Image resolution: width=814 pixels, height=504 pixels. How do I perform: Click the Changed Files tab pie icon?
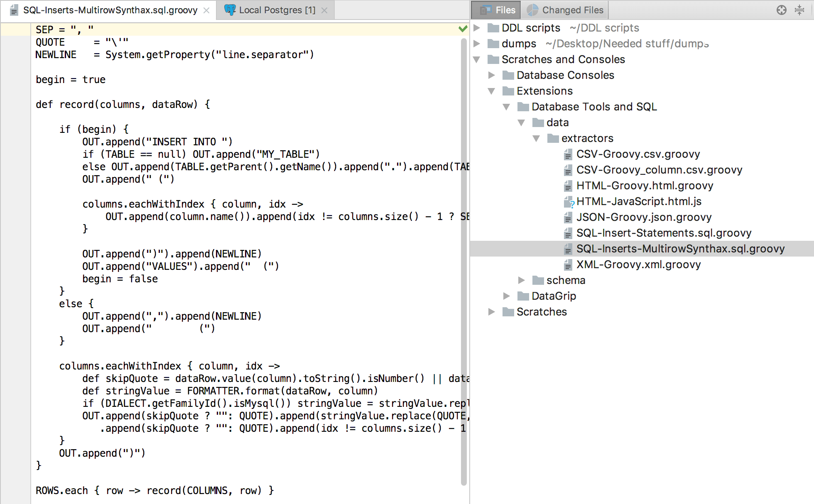pos(532,10)
